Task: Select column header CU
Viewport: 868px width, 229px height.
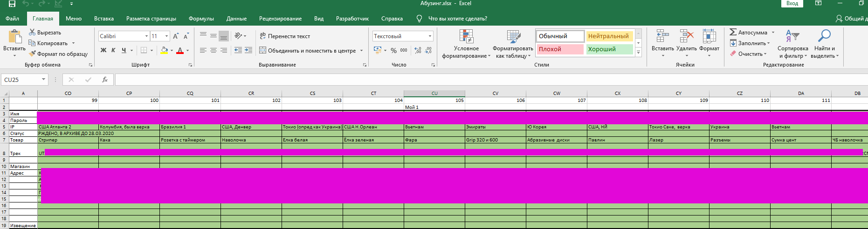Action: [x=434, y=93]
